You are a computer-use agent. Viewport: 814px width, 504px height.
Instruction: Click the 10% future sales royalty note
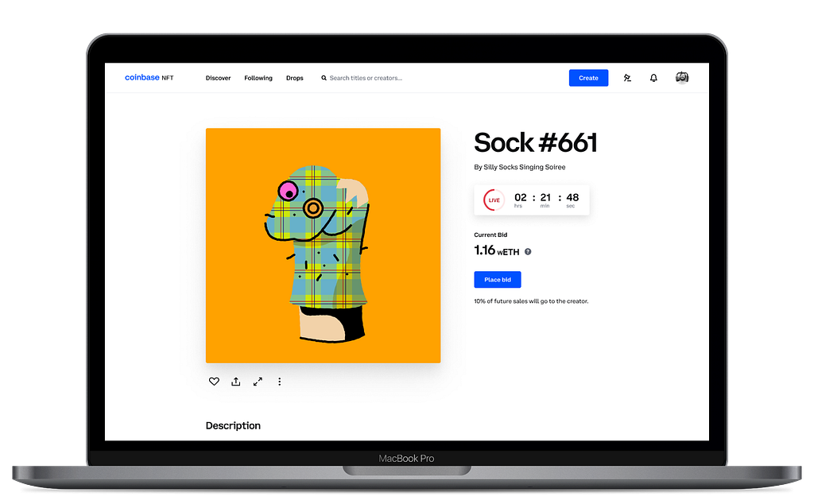pyautogui.click(x=531, y=301)
